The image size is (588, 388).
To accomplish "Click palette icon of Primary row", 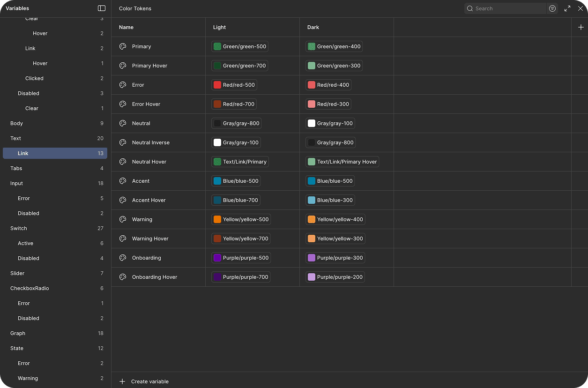I will (123, 46).
